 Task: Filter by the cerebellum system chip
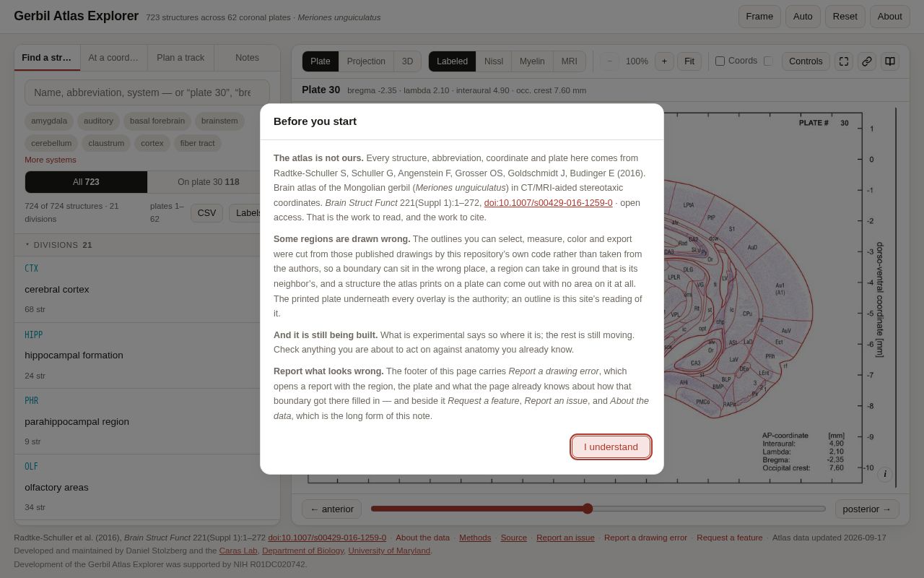coord(51,143)
